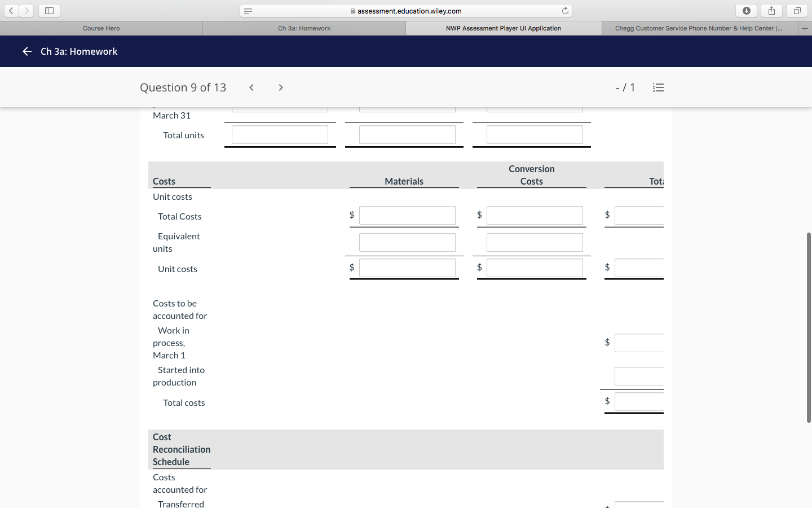This screenshot has height=508, width=812.
Task: Select the NWP Assessment Player UI Application tab
Action: coord(504,28)
